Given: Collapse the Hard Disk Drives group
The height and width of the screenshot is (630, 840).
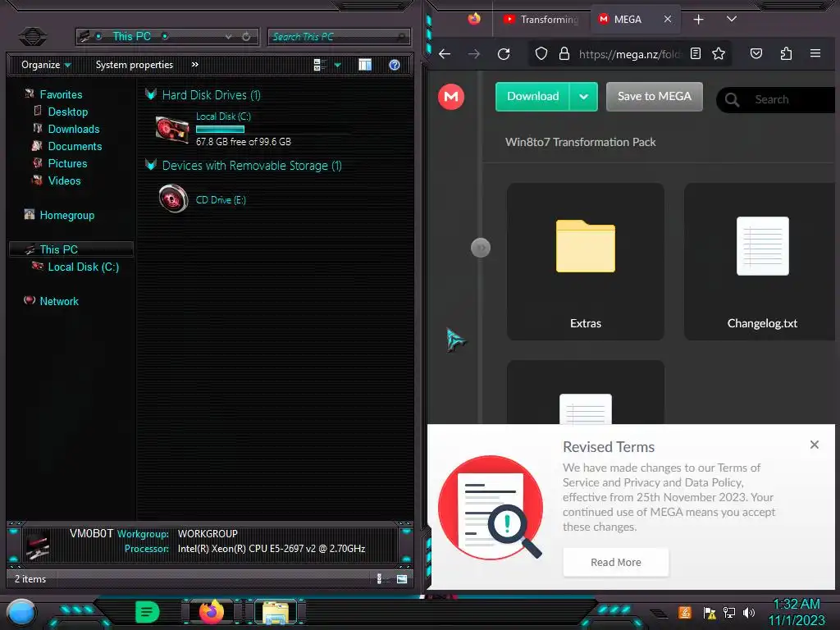Looking at the screenshot, I should [151, 95].
